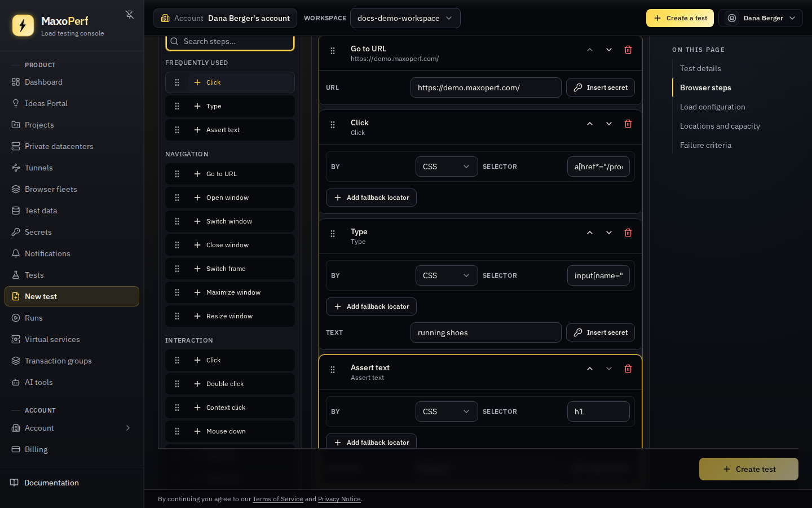Open the CSS locator dropdown in Click step
The image size is (812, 508).
[x=447, y=167]
